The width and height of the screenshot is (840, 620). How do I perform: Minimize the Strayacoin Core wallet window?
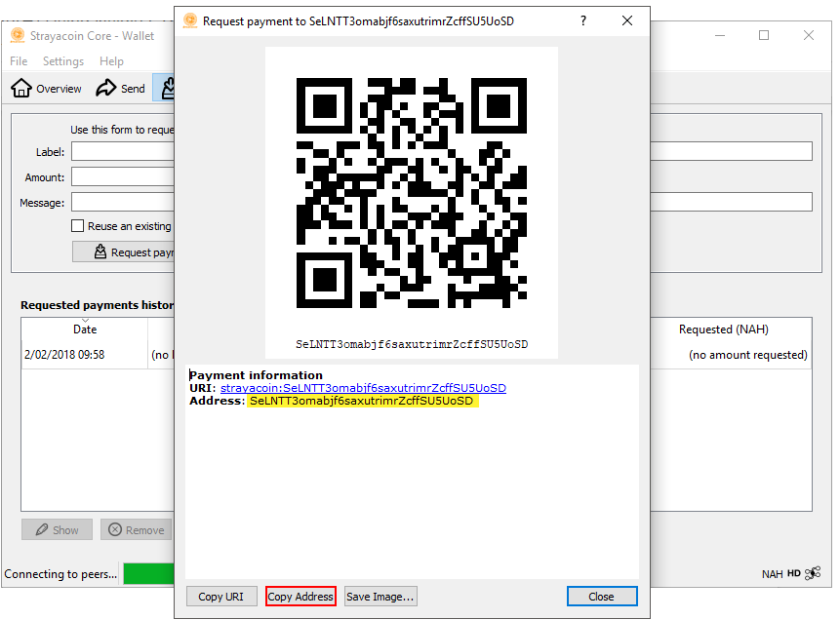point(720,35)
